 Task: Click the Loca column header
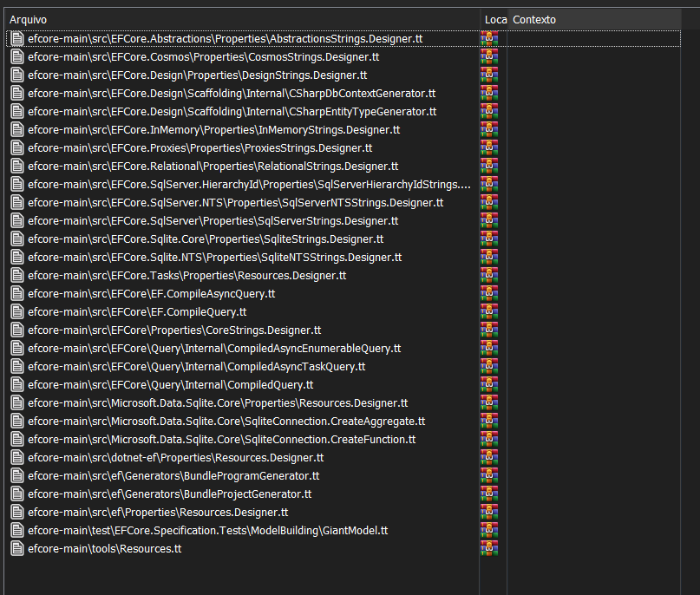point(494,20)
